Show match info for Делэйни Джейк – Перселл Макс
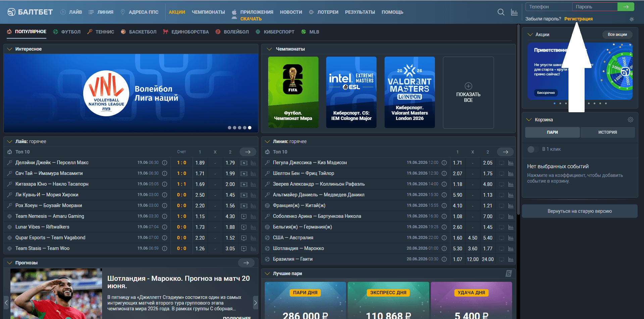 165,163
